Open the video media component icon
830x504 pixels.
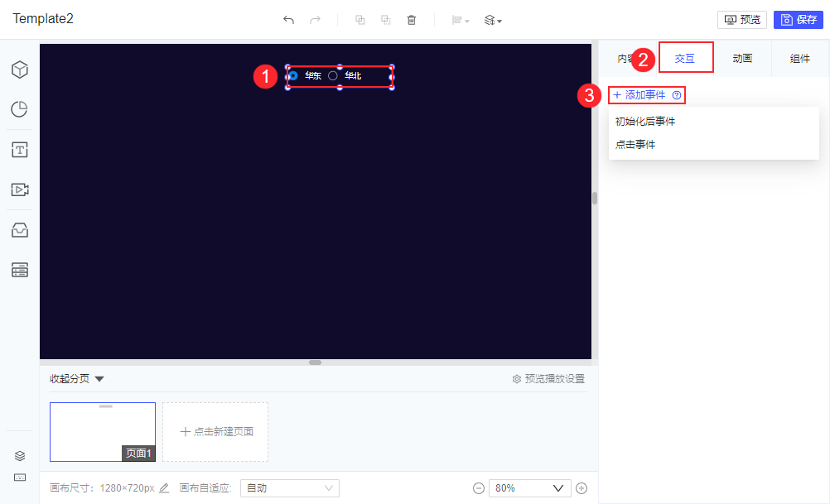[x=20, y=190]
